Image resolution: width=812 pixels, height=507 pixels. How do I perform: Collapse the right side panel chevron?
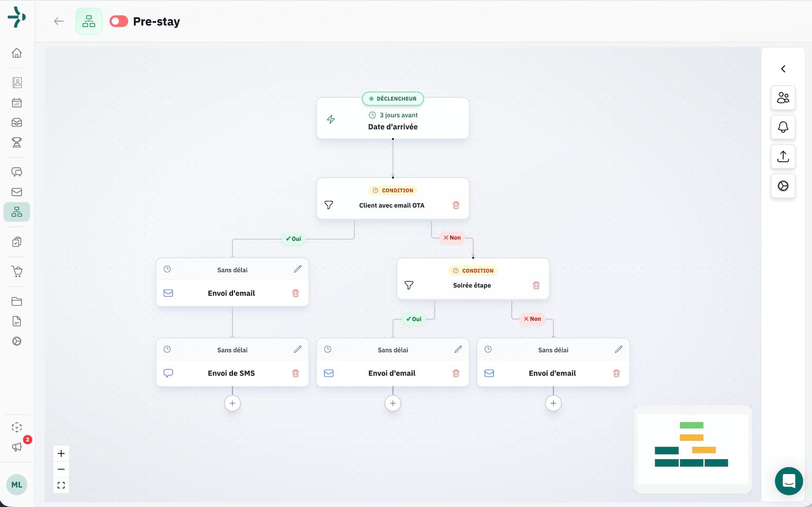pyautogui.click(x=783, y=69)
